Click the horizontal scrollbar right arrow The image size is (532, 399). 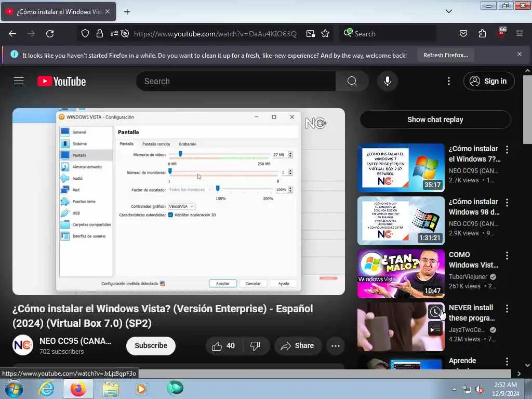pyautogui.click(x=519, y=374)
